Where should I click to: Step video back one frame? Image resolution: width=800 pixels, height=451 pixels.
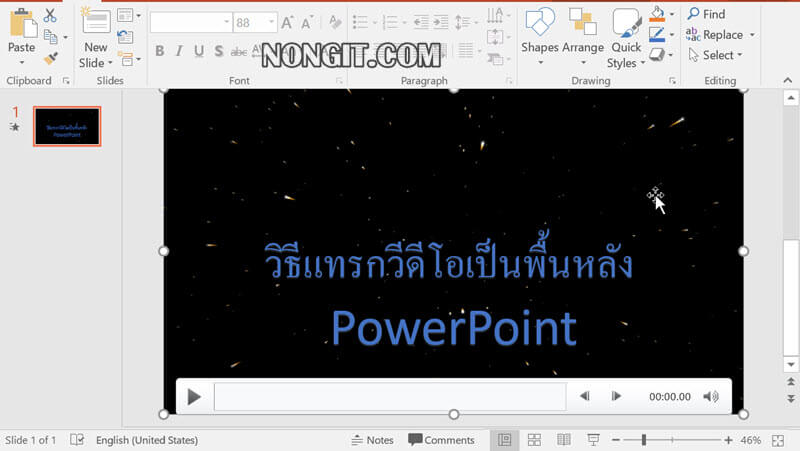pyautogui.click(x=585, y=396)
